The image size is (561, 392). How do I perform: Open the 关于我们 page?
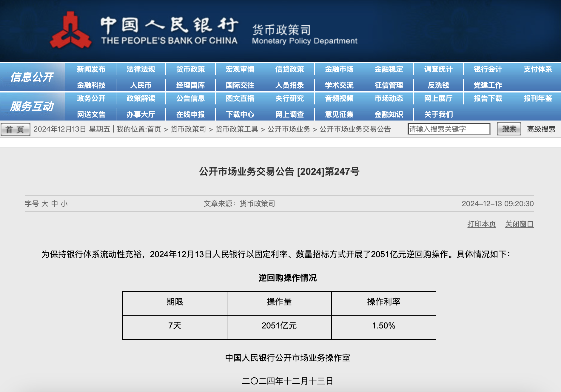pyautogui.click(x=439, y=114)
